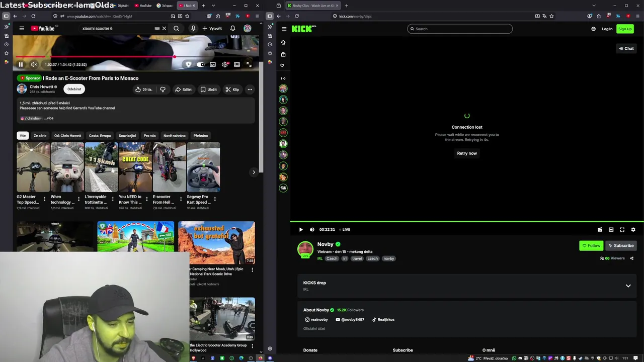This screenshot has height=362, width=644.
Task: Open YouTube account avatar menu
Action: pyautogui.click(x=247, y=28)
